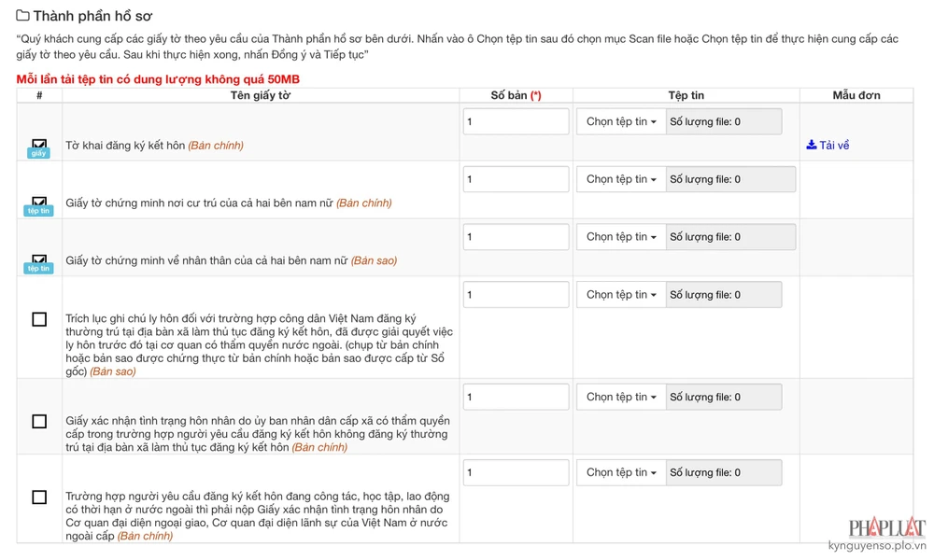Screen dimensions: 934x560
Task: Click Số bản field for Tờ khai đăng ký kết hôn
Action: [x=516, y=122]
